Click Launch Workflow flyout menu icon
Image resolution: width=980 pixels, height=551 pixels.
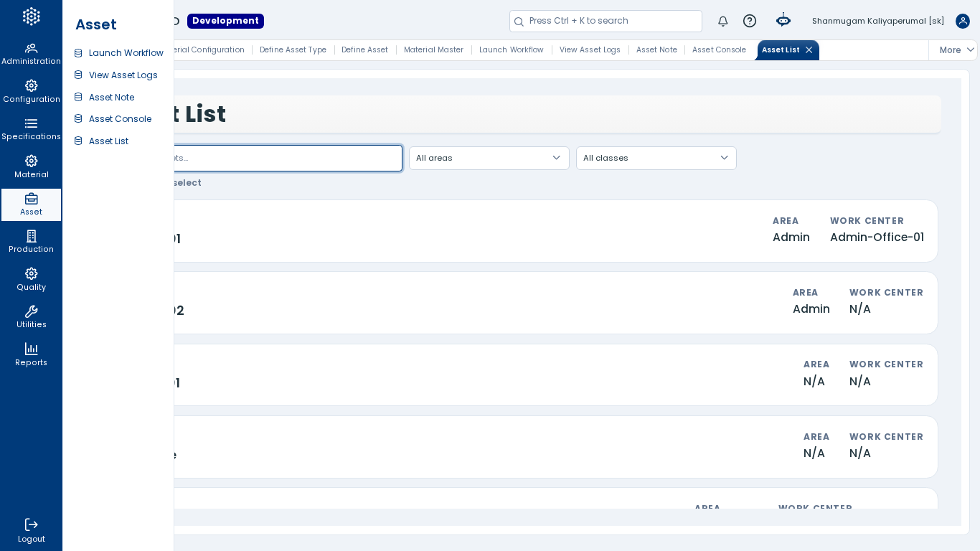pos(78,53)
